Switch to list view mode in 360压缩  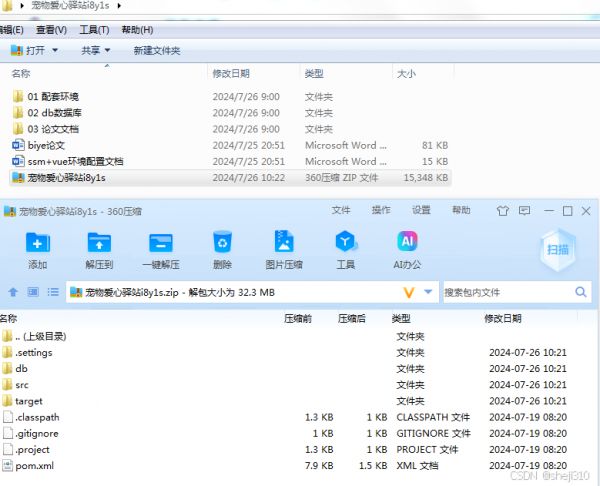click(x=53, y=292)
